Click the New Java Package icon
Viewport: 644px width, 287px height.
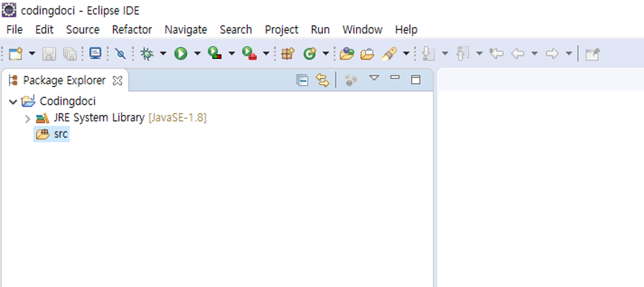coord(288,54)
